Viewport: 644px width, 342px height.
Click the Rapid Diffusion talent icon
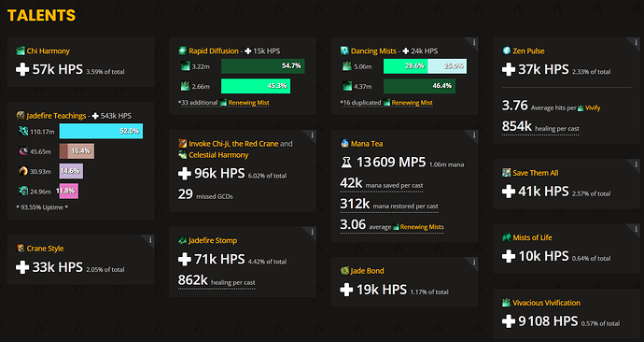coord(182,51)
